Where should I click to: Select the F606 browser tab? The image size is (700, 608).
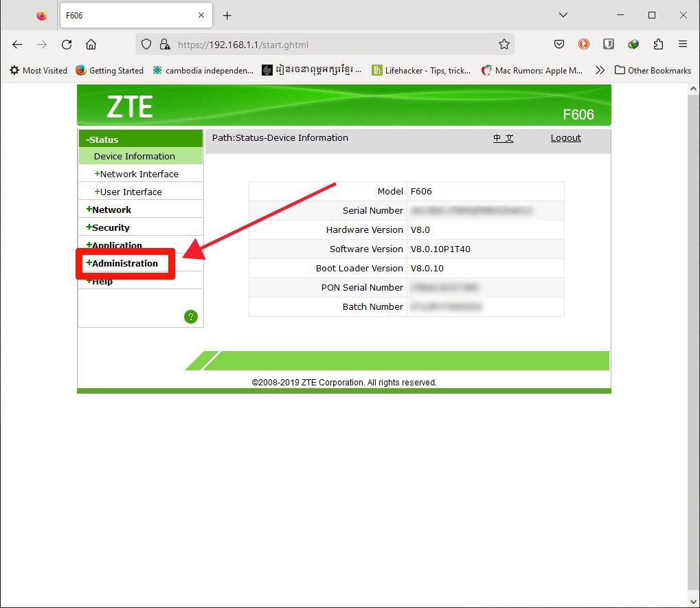pos(136,15)
